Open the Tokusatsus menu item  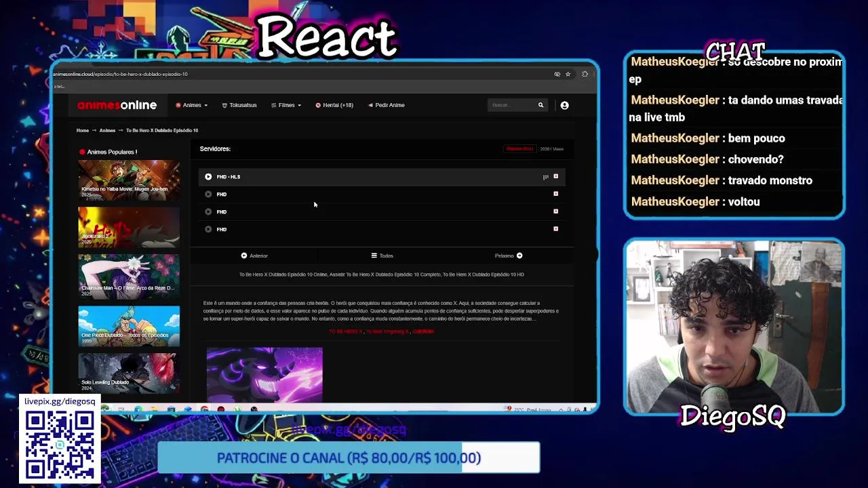coord(239,105)
